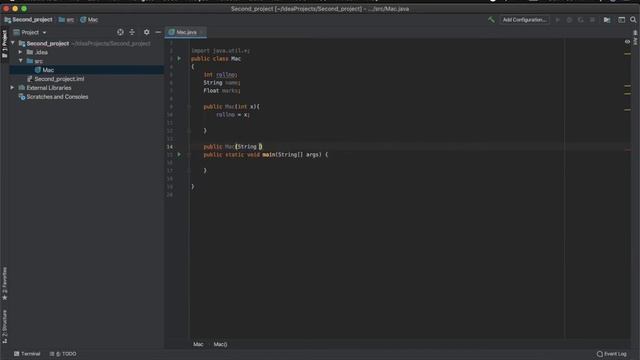Image resolution: width=640 pixels, height=360 pixels.
Task: Click on 'int rollno;' declaration line
Action: pos(220,75)
